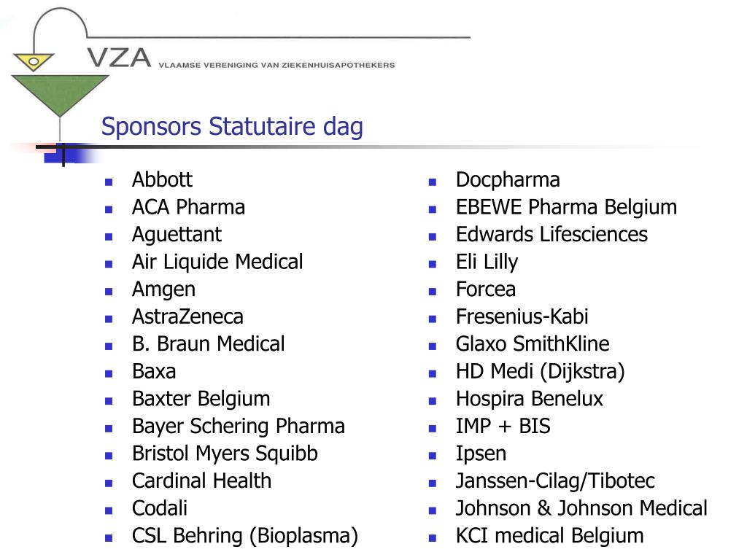The image size is (747, 560).
Task: Click the blue square crosshair decoration
Action: (x=61, y=154)
